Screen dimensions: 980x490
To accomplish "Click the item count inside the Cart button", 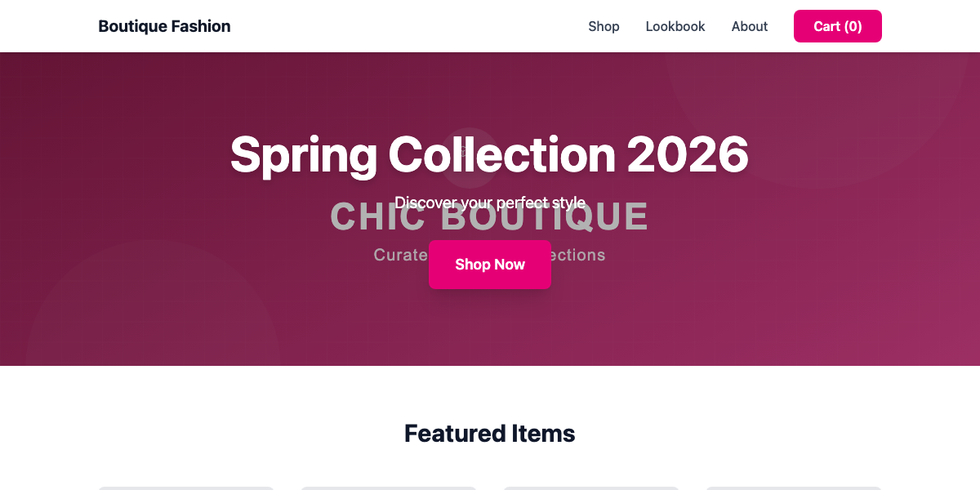I will pos(852,25).
